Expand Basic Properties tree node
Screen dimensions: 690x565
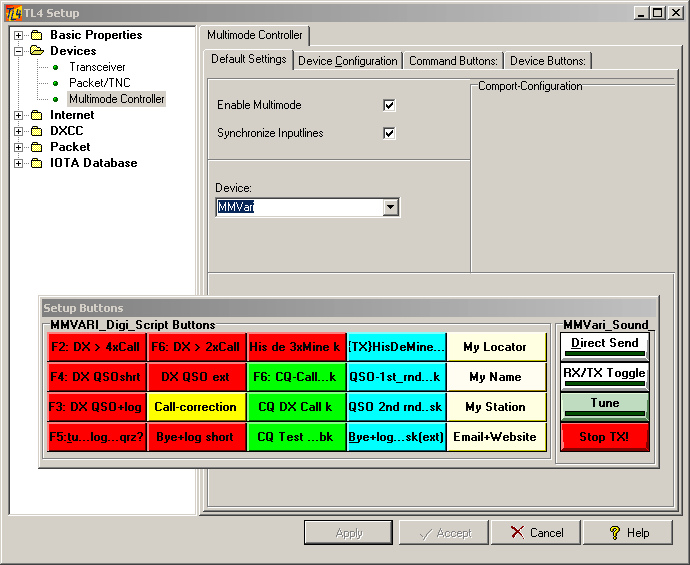pos(18,35)
